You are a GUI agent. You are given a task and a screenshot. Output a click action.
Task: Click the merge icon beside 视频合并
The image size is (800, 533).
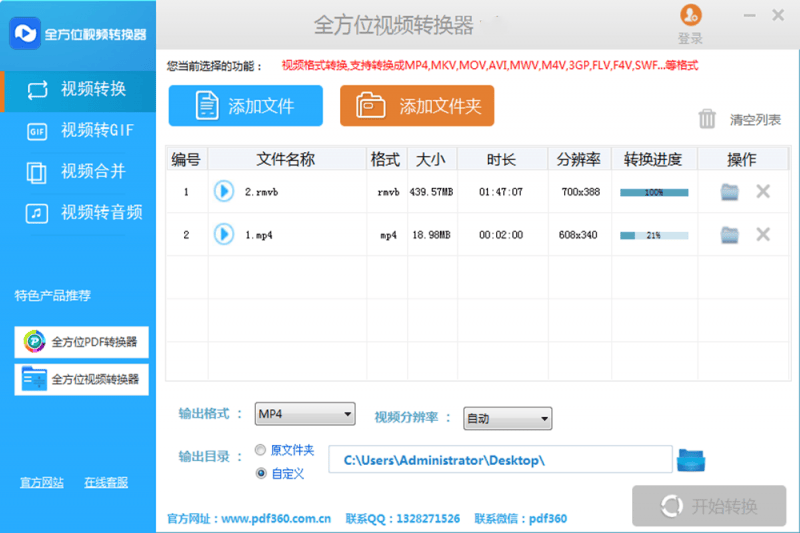click(x=36, y=172)
